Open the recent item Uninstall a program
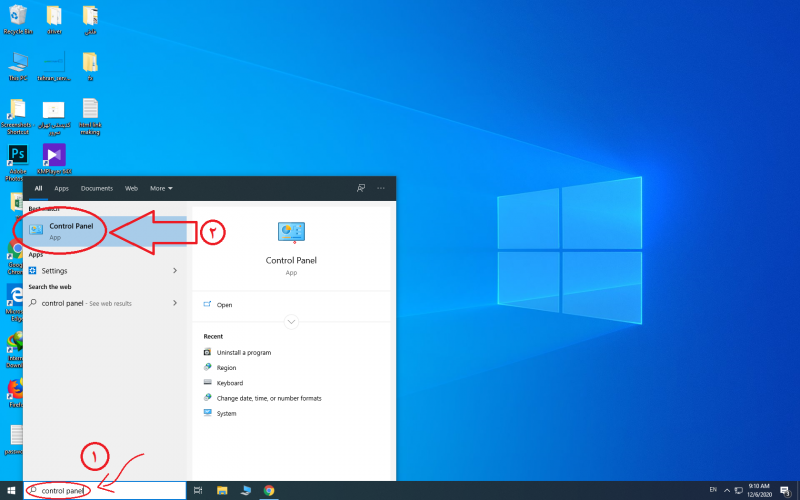The image size is (800, 500). pos(243,352)
